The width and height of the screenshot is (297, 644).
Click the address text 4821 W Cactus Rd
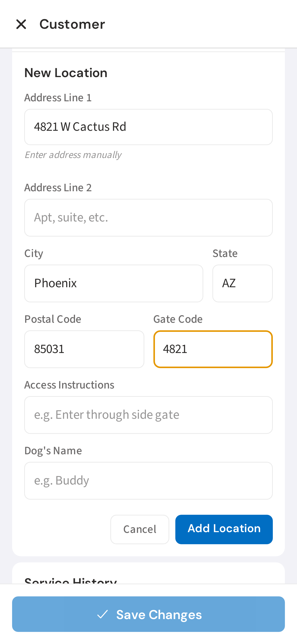[x=80, y=127]
